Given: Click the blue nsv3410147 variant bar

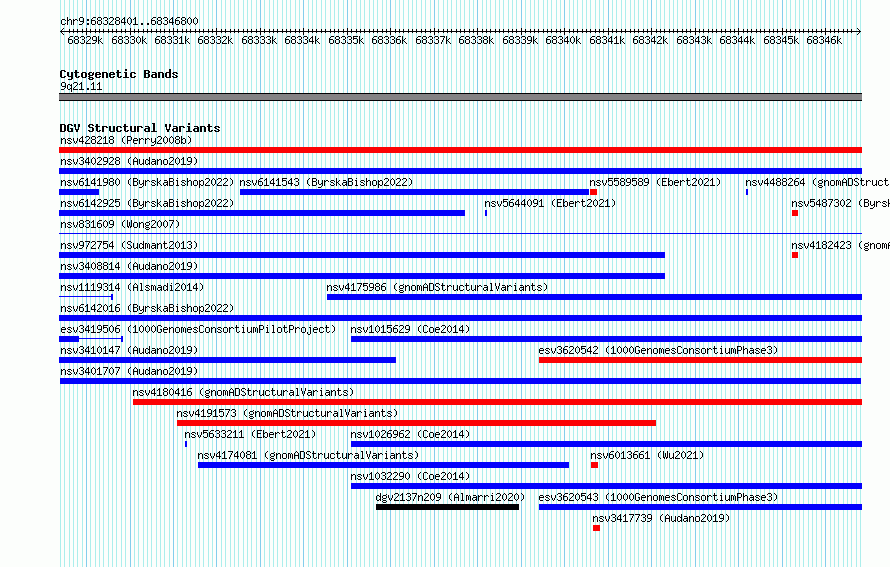Looking at the screenshot, I should pyautogui.click(x=228, y=360).
